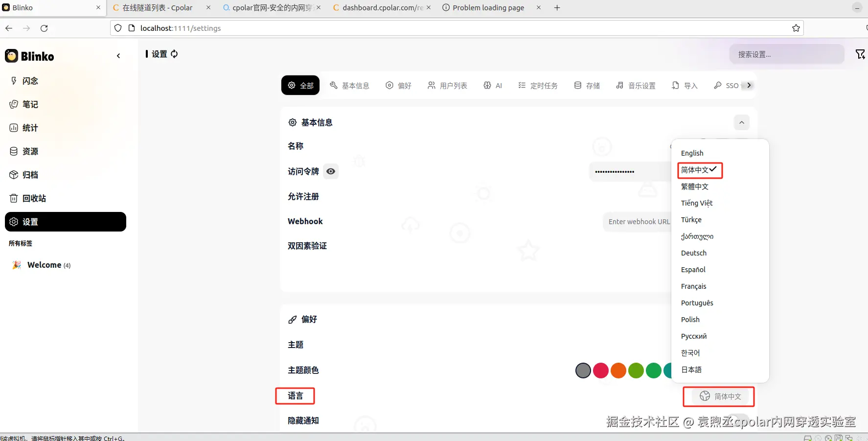The width and height of the screenshot is (868, 441).
Task: Open the 简体中文 language selector button
Action: tap(720, 396)
